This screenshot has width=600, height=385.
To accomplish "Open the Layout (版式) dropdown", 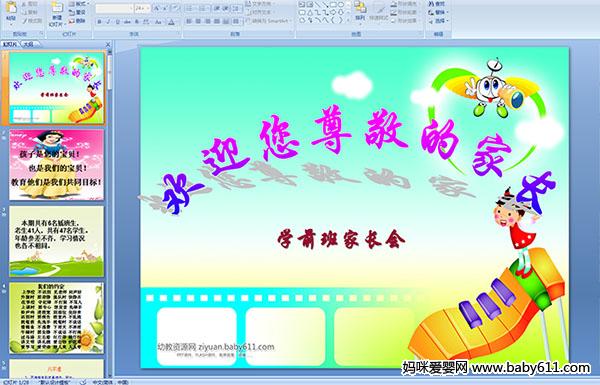I will tap(78, 4).
